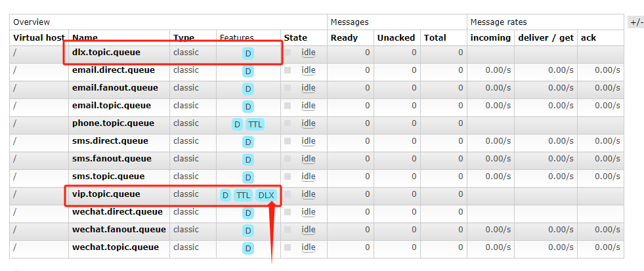Click the D badge on dlx.topic.queue
The height and width of the screenshot is (271, 644).
tap(247, 53)
